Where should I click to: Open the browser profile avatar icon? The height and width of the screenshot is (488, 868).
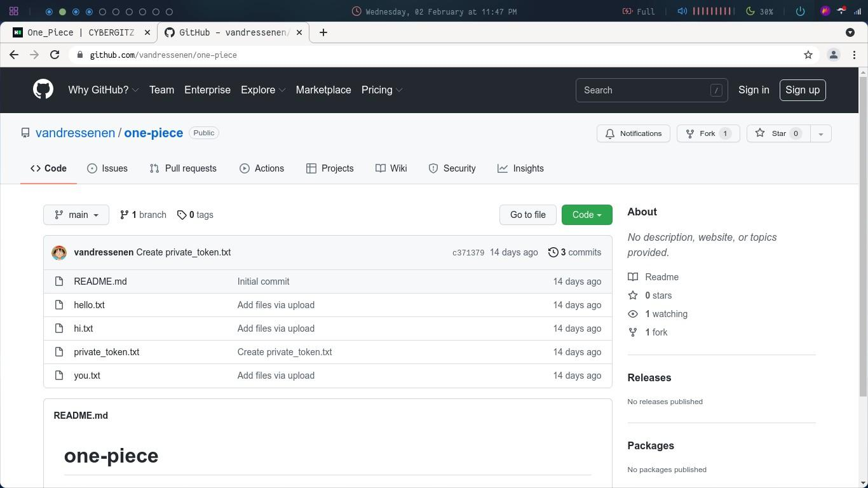pyautogui.click(x=834, y=55)
